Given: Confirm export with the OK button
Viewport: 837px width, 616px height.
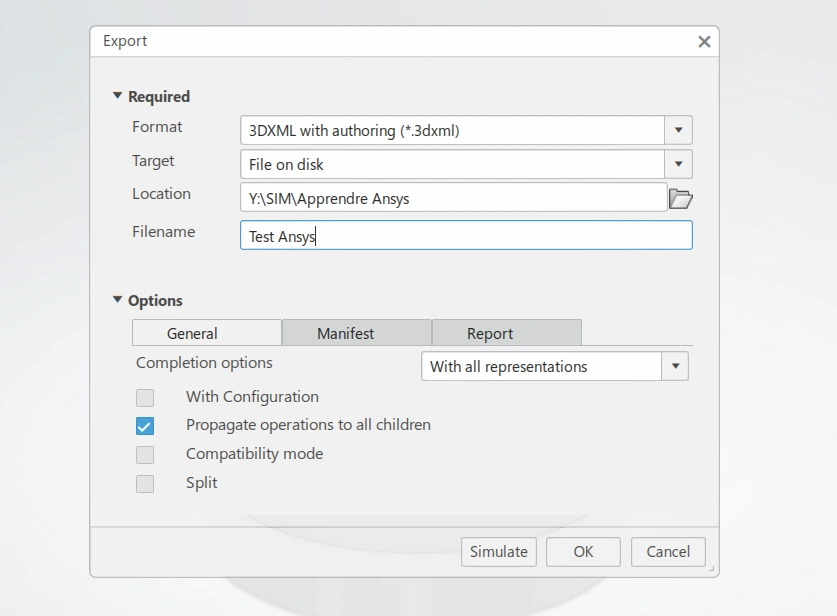Looking at the screenshot, I should click(583, 552).
